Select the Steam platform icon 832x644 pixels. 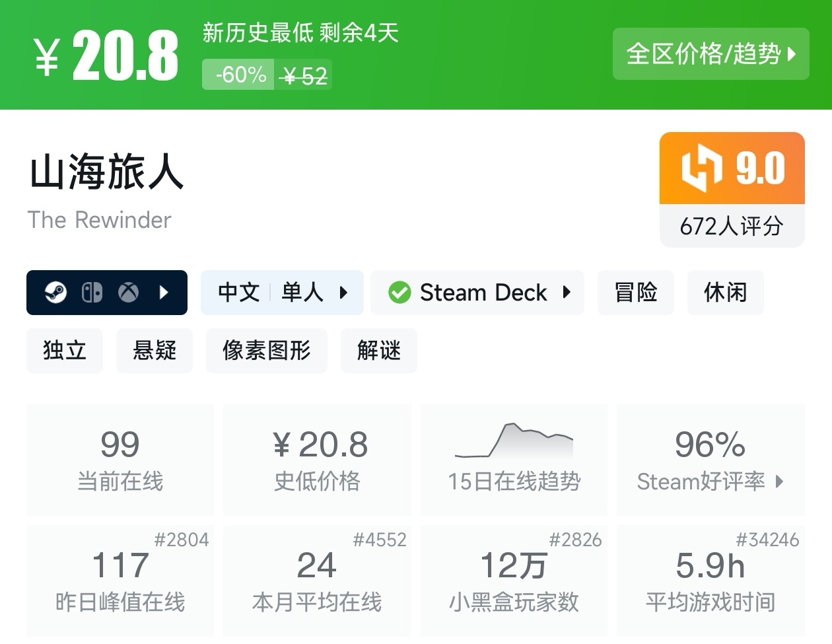click(x=55, y=292)
